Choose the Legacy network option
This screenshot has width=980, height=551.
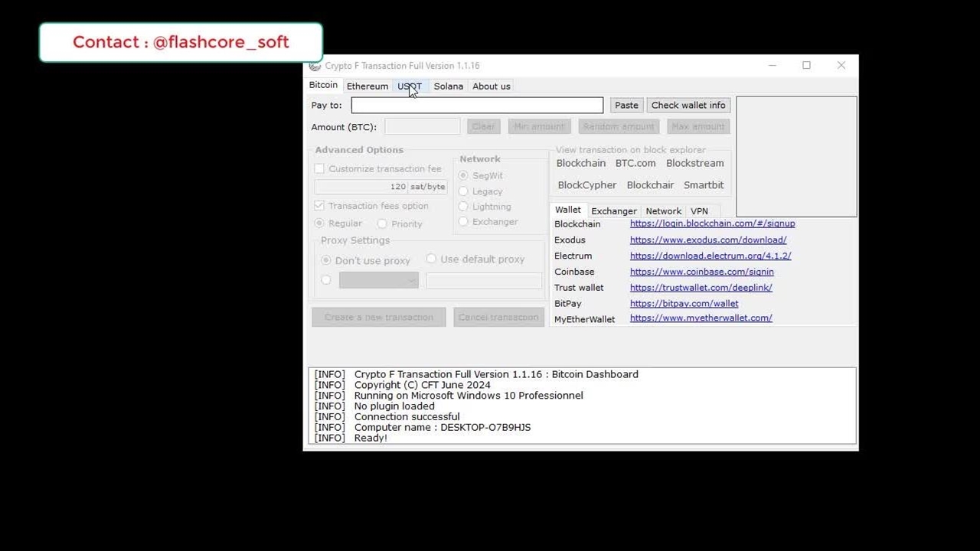pyautogui.click(x=463, y=192)
